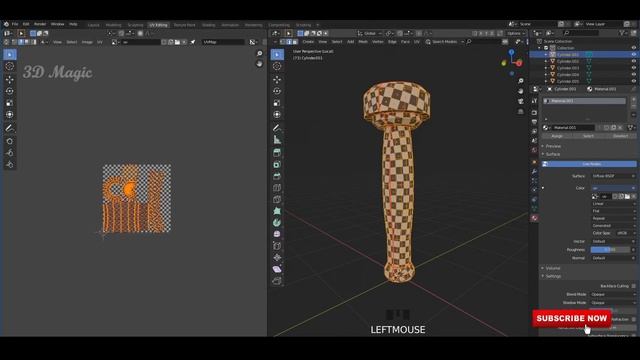Open the Shadow Mode Opaque dropdown
The width and height of the screenshot is (640, 360).
pyautogui.click(x=613, y=303)
